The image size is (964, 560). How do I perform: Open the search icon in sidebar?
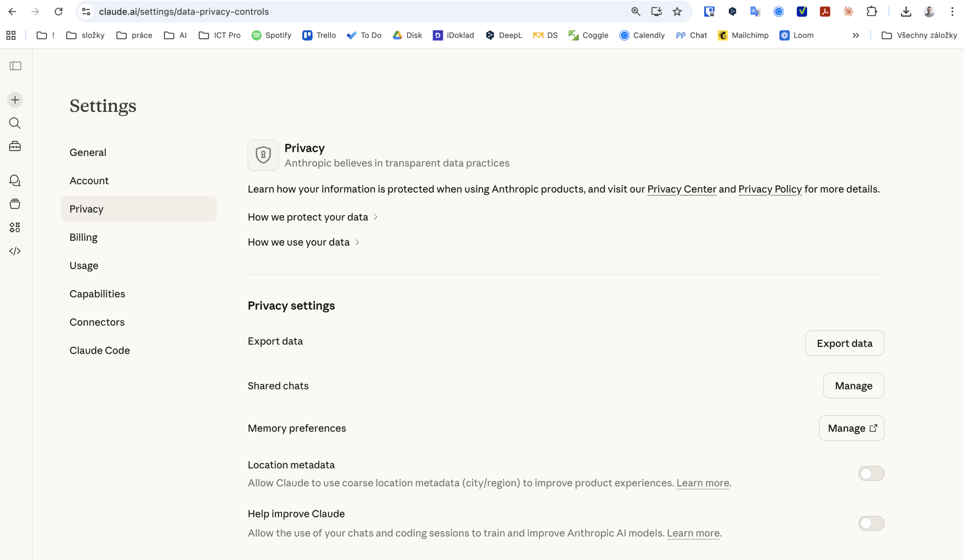pyautogui.click(x=15, y=123)
